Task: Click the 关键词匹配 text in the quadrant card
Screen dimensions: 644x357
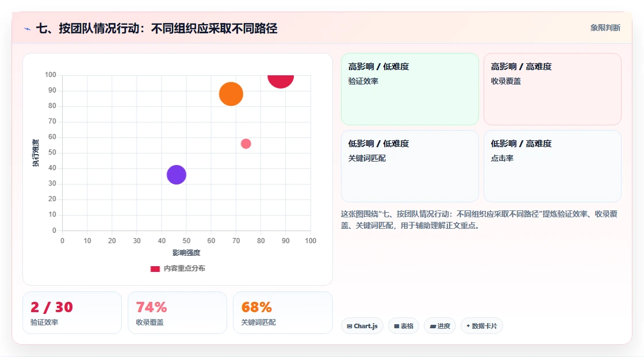Action: point(367,158)
